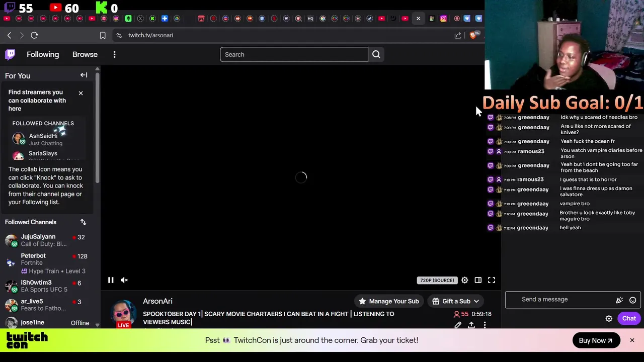Open the three-dot More menu beside Browse
Image resolution: width=644 pixels, height=362 pixels.
[x=114, y=54]
